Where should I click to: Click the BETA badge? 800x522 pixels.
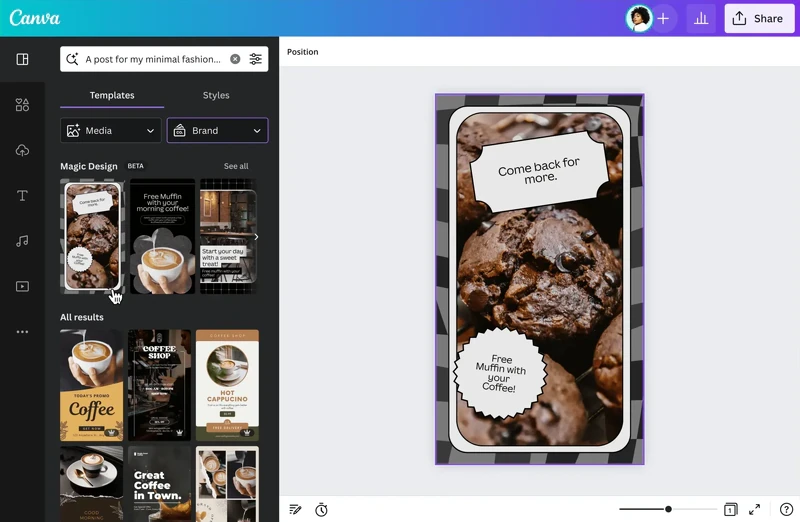136,166
